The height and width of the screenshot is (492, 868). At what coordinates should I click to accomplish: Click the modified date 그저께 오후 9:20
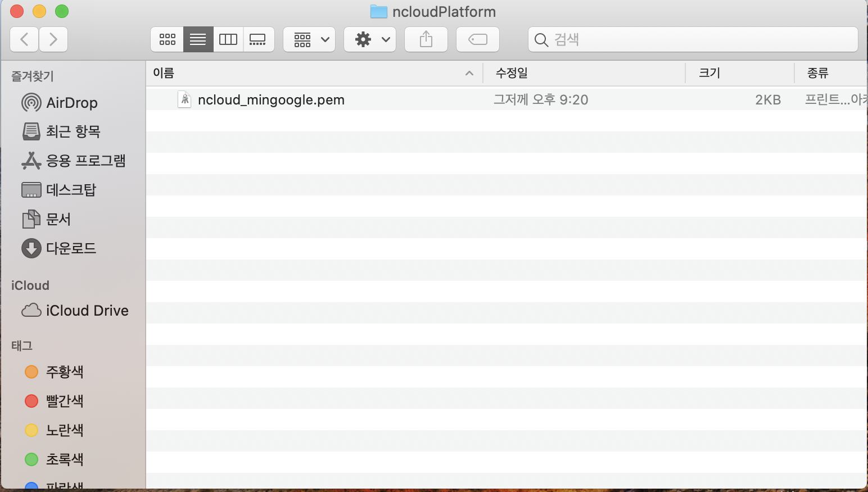[541, 99]
